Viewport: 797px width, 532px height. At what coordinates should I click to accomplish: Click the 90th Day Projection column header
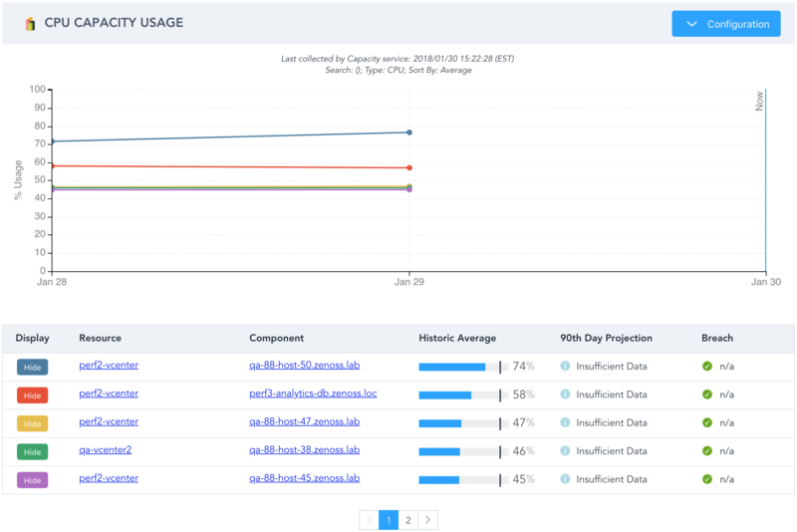click(x=606, y=338)
